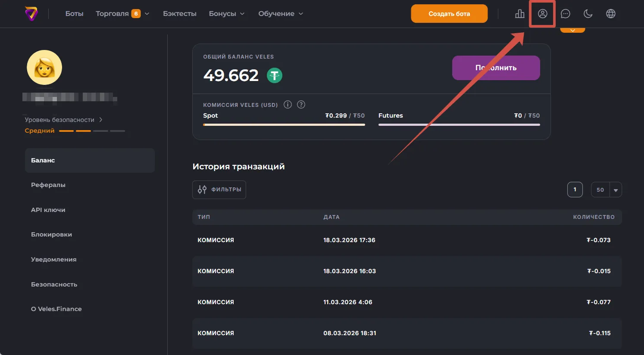644x355 pixels.
Task: Open the user profile icon
Action: pos(542,14)
